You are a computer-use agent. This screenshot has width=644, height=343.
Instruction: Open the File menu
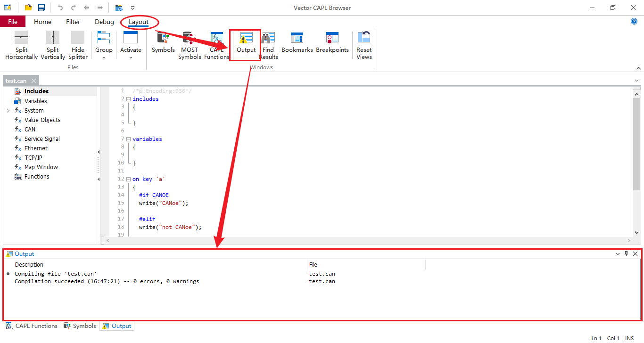point(13,22)
